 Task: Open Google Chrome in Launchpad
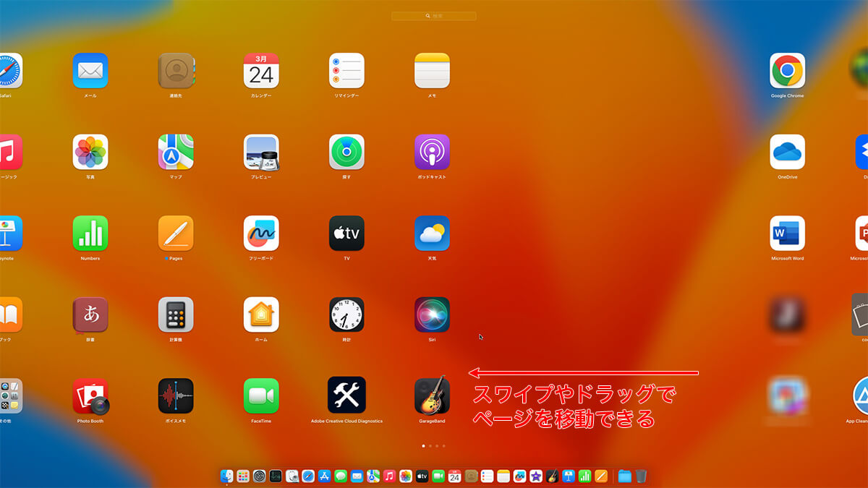coord(787,71)
